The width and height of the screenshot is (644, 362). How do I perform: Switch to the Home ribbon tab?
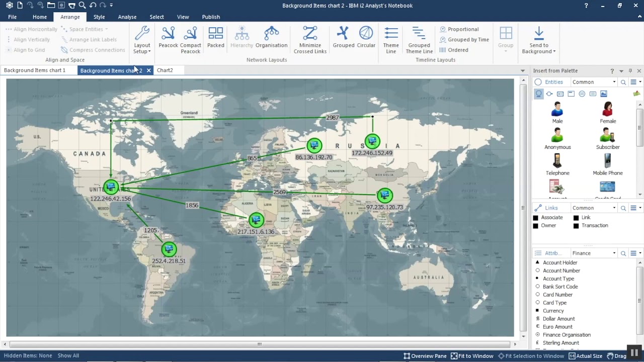40,17
